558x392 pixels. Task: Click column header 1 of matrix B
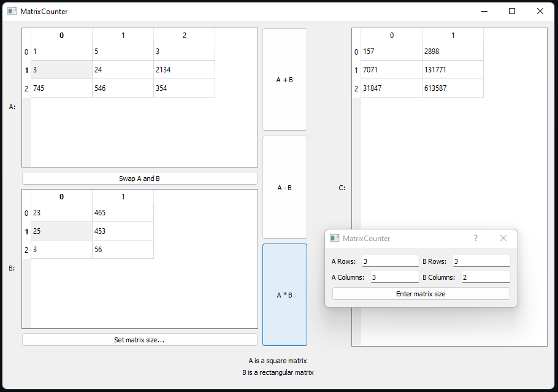[123, 196]
